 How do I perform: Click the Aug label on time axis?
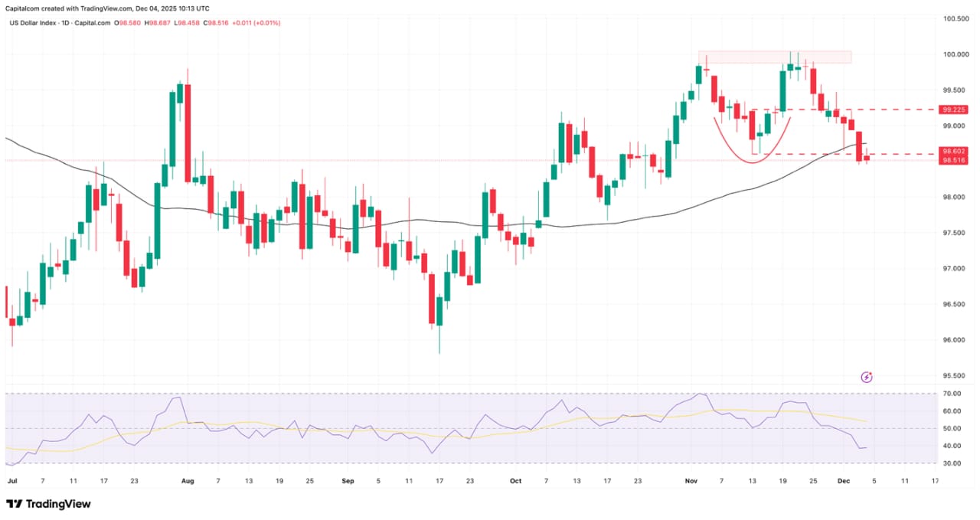click(x=188, y=481)
